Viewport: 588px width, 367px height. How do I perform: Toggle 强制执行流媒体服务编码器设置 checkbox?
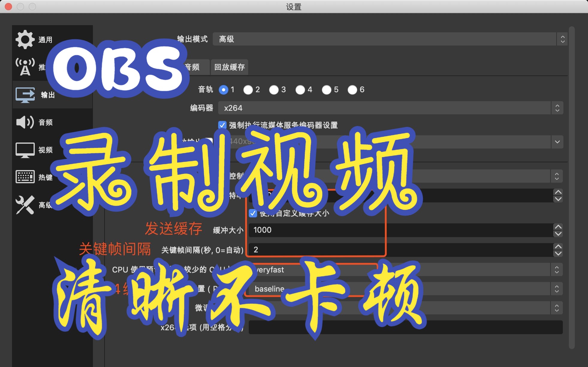pyautogui.click(x=222, y=125)
